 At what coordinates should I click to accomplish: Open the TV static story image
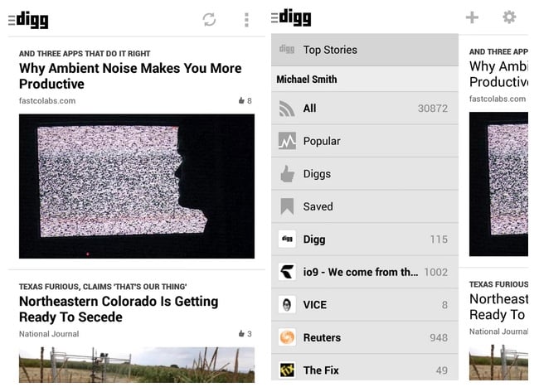137,186
